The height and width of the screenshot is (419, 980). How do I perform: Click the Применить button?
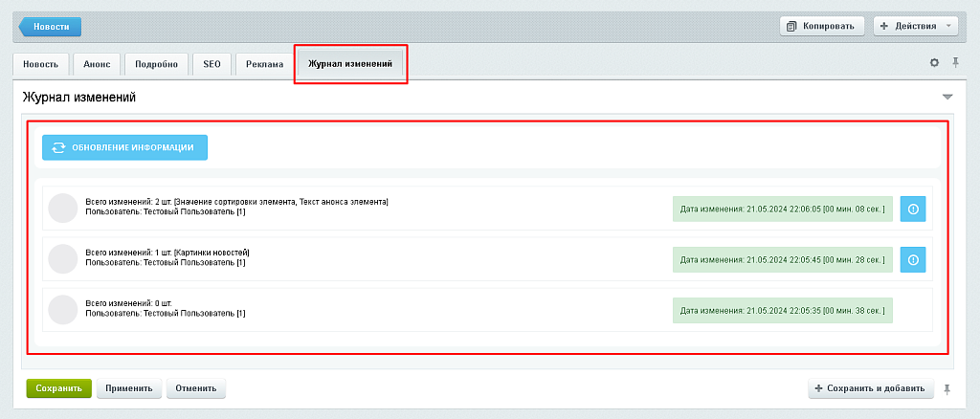129,388
